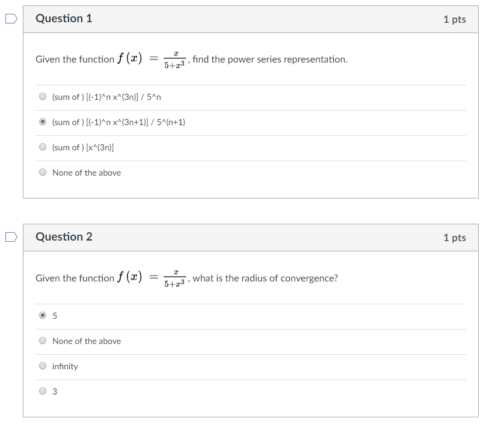This screenshot has width=504, height=433.
Task: Choose answer (sum of) [x^(3n)]
Action: 43,147
